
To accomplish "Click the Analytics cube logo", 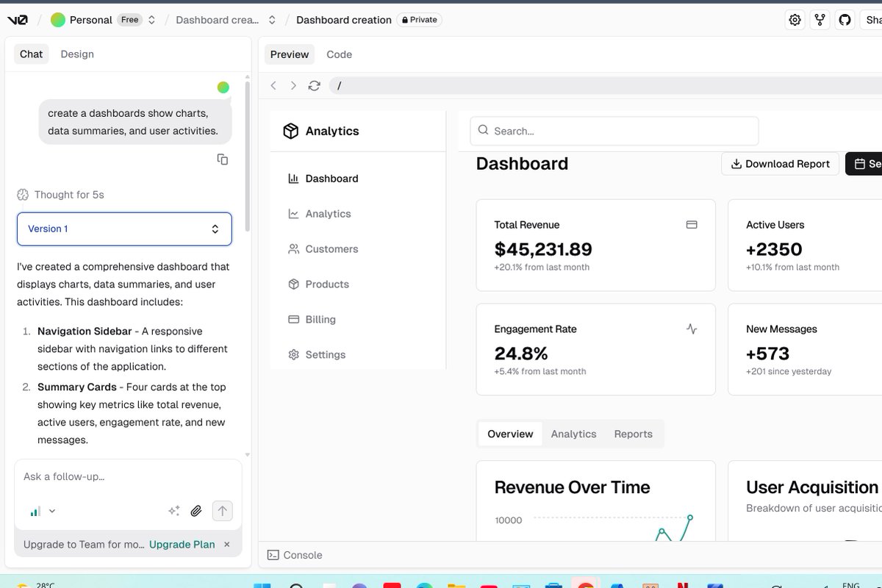I will (291, 131).
